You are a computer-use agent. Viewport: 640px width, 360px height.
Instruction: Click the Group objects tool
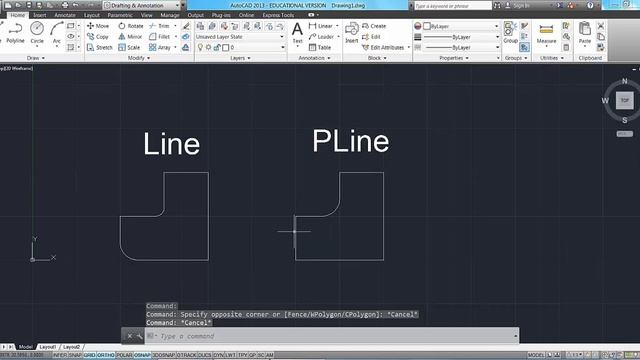pyautogui.click(x=510, y=33)
